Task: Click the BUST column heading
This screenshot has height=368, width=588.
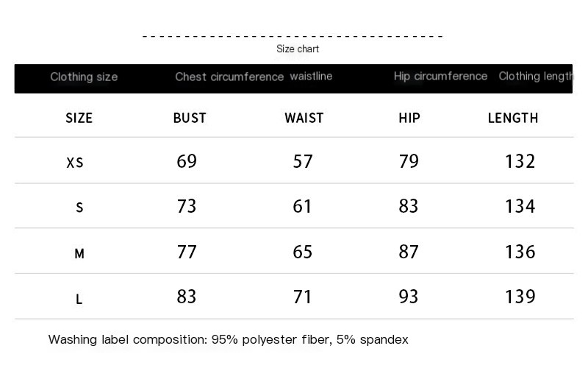Action: click(x=190, y=118)
